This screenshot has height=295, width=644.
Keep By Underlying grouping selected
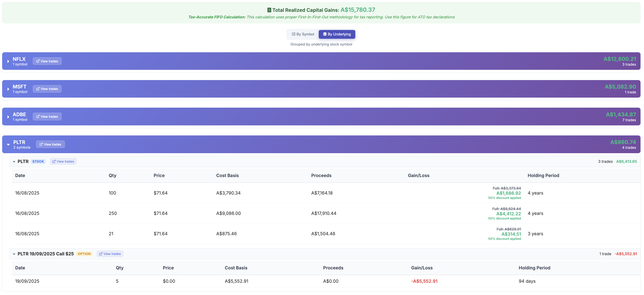(337, 34)
